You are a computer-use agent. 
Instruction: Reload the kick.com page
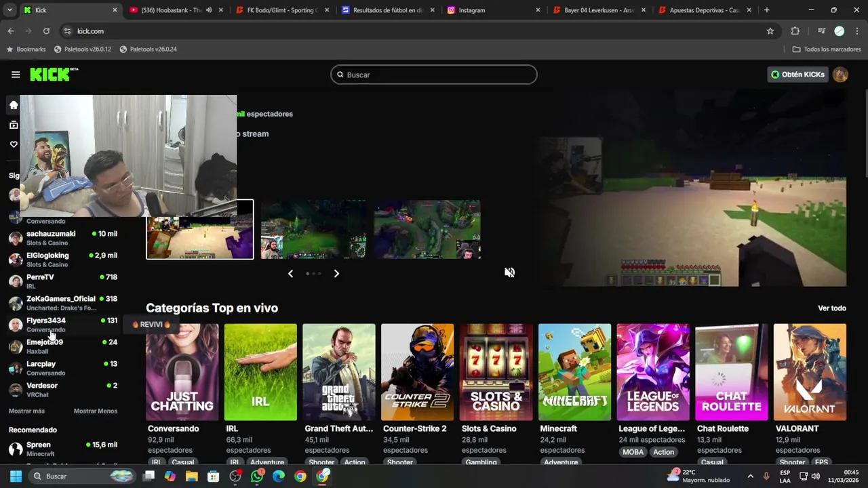pos(46,31)
